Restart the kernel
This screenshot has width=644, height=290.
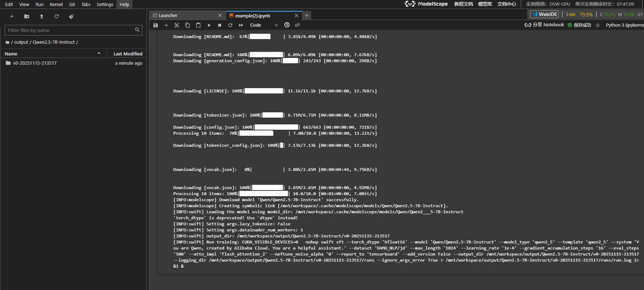coord(230,25)
